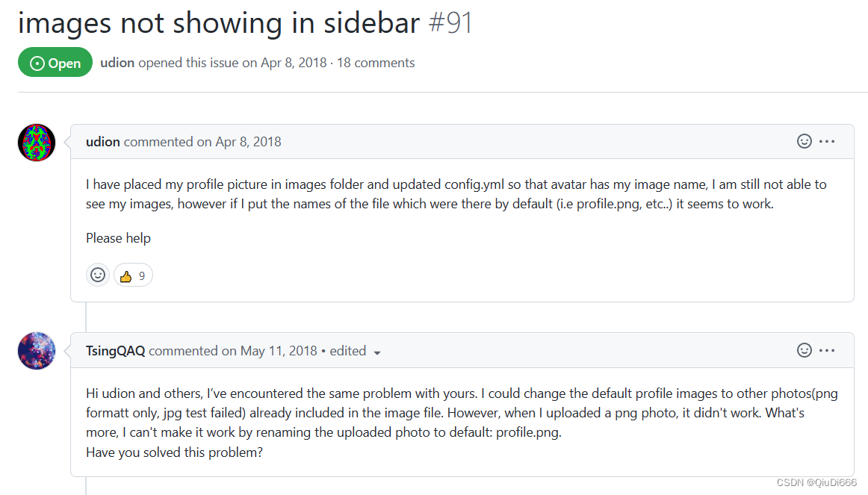This screenshot has height=495, width=868.
Task: Toggle the thumbs up reaction with 9
Action: (x=134, y=275)
